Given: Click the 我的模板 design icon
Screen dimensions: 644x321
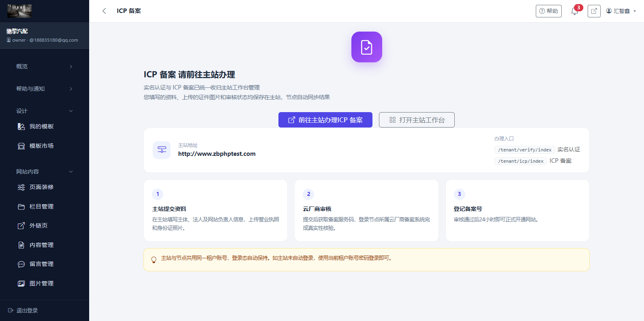Looking at the screenshot, I should tap(21, 126).
